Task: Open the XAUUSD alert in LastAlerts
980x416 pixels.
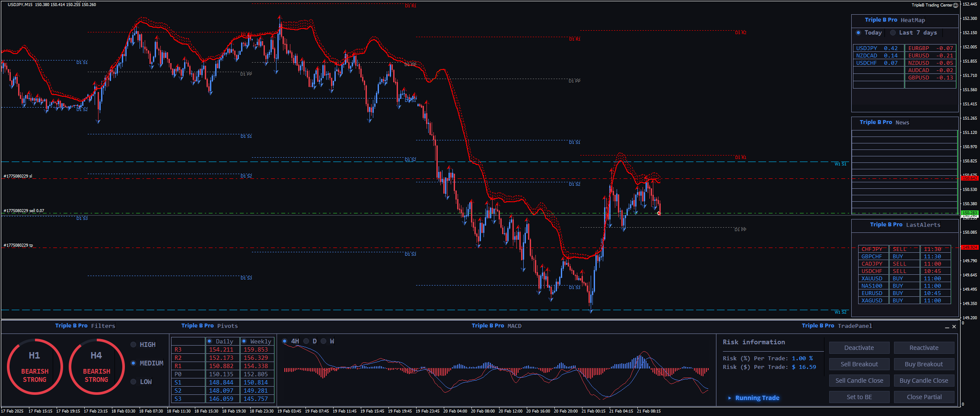Action: [x=872, y=279]
